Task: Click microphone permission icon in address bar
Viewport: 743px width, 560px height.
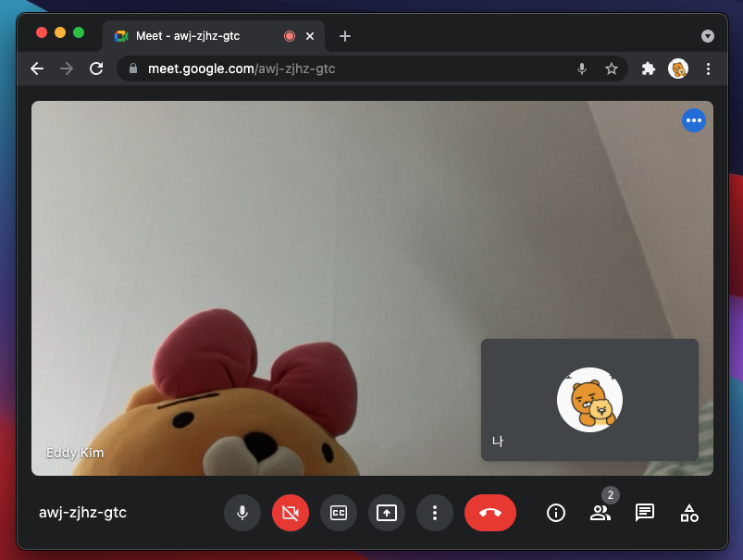Action: pyautogui.click(x=582, y=68)
